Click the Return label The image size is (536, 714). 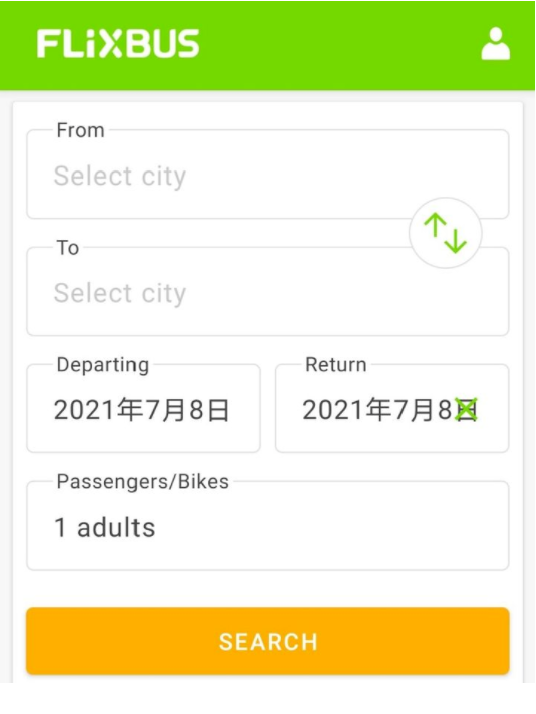pyautogui.click(x=336, y=365)
